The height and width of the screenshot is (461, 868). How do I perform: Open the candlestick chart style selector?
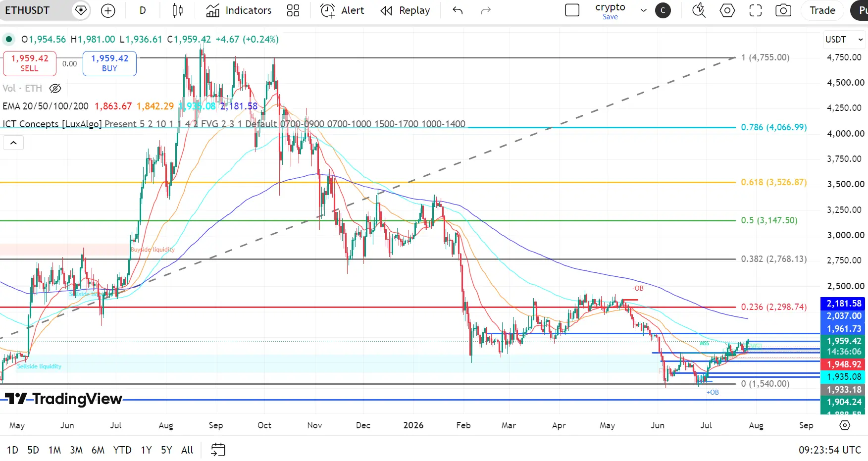pyautogui.click(x=177, y=10)
